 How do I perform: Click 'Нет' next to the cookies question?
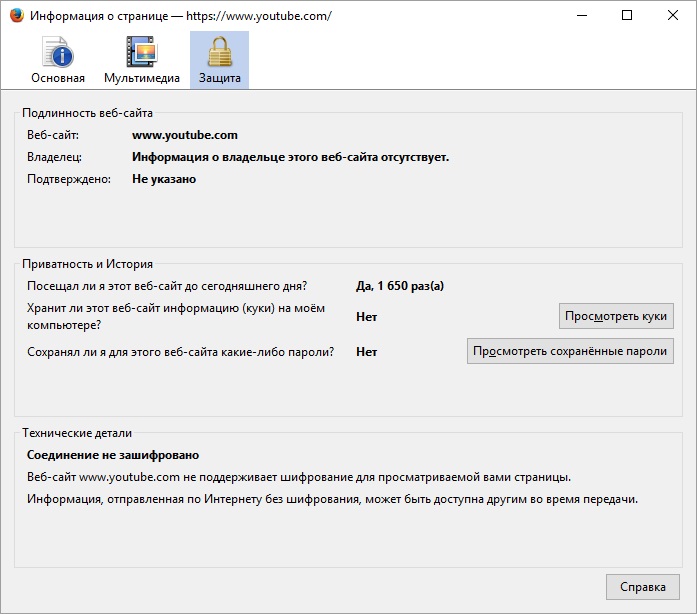click(367, 317)
